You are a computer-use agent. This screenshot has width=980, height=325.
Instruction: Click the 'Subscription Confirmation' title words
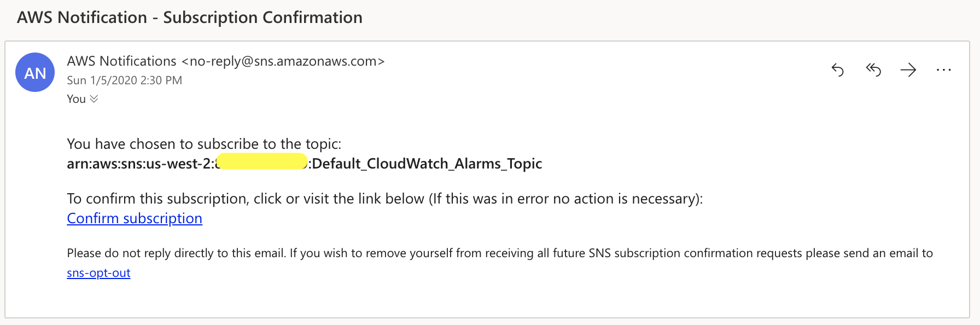pos(262,18)
